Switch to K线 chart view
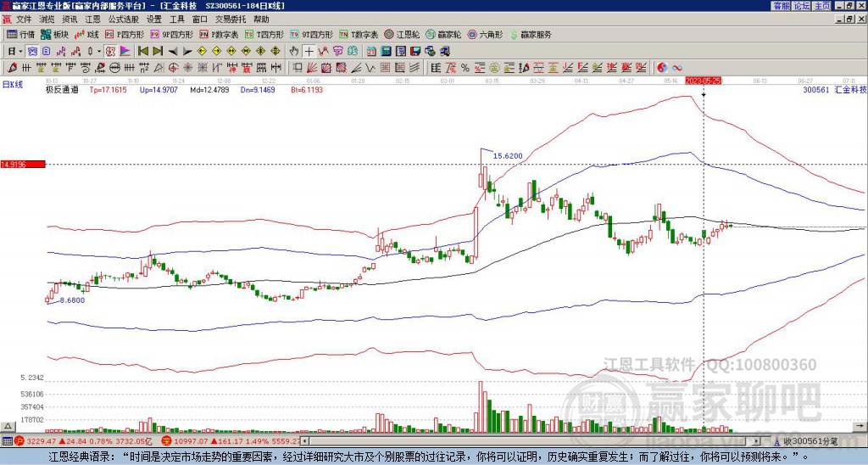 86,34
